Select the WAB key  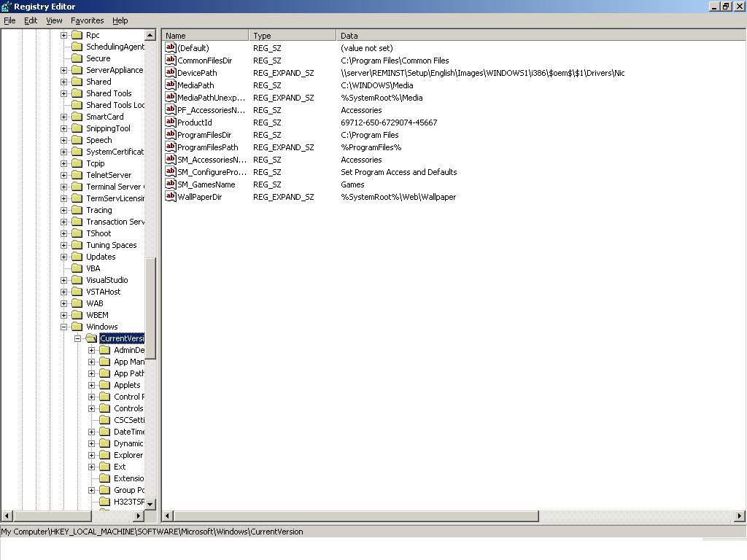[94, 303]
